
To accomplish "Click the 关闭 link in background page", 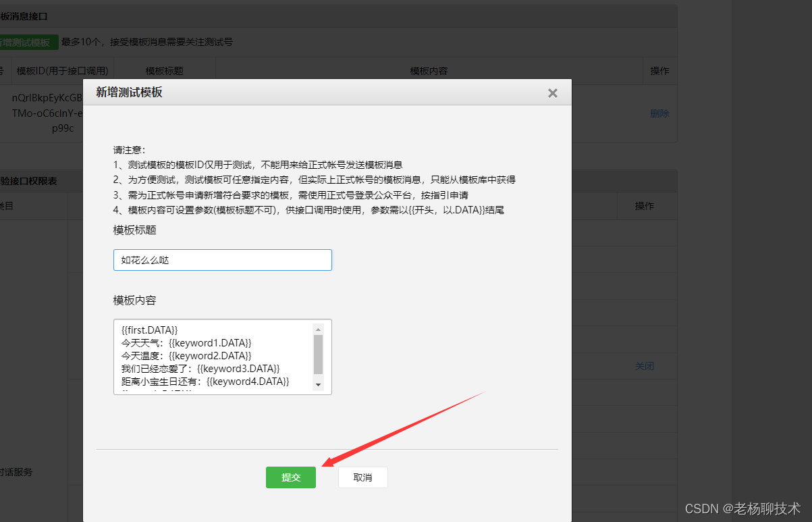I will pos(645,366).
